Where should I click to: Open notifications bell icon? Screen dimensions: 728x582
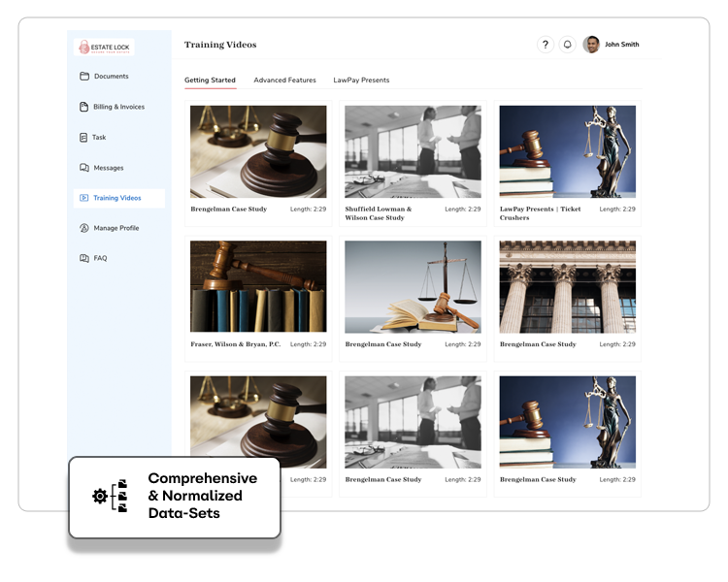coord(568,45)
